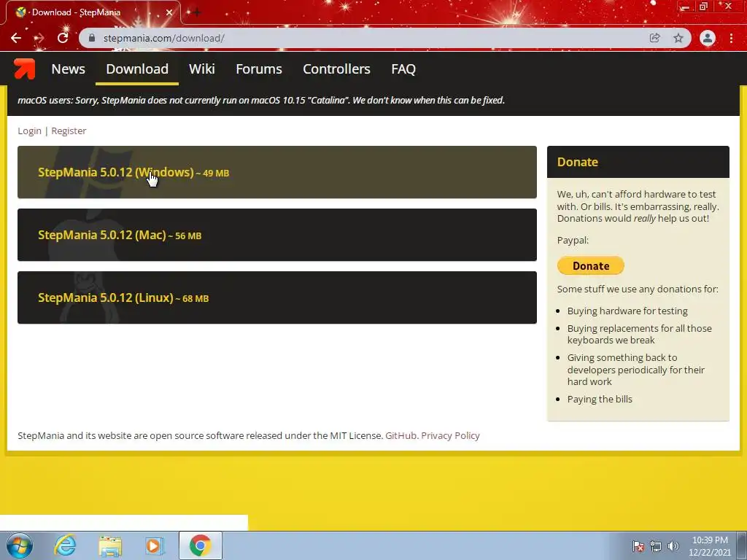Open the Wiki navigation item
The width and height of the screenshot is (747, 560).
pos(202,69)
